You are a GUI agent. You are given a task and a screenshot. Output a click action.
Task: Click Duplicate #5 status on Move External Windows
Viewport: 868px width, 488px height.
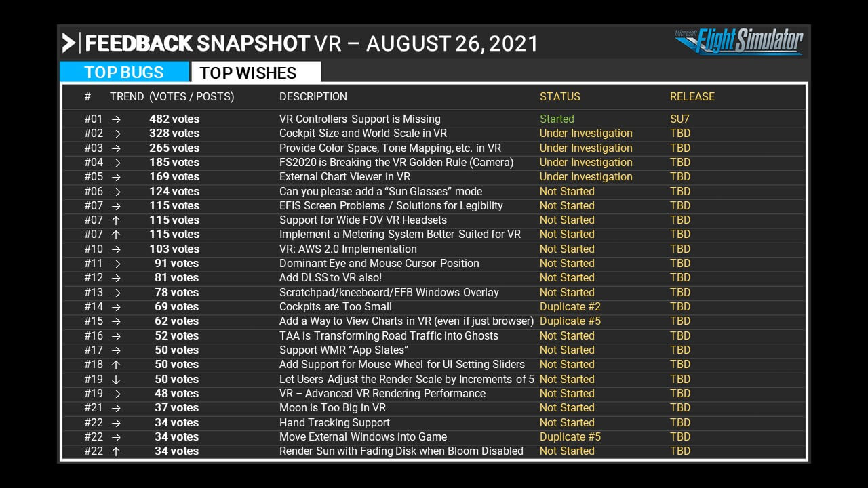pyautogui.click(x=570, y=436)
